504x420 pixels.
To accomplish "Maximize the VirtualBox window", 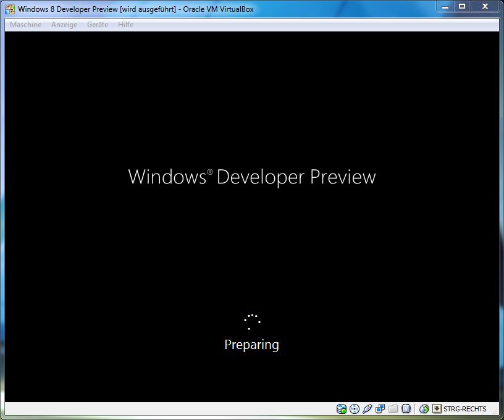I will coord(462,6).
